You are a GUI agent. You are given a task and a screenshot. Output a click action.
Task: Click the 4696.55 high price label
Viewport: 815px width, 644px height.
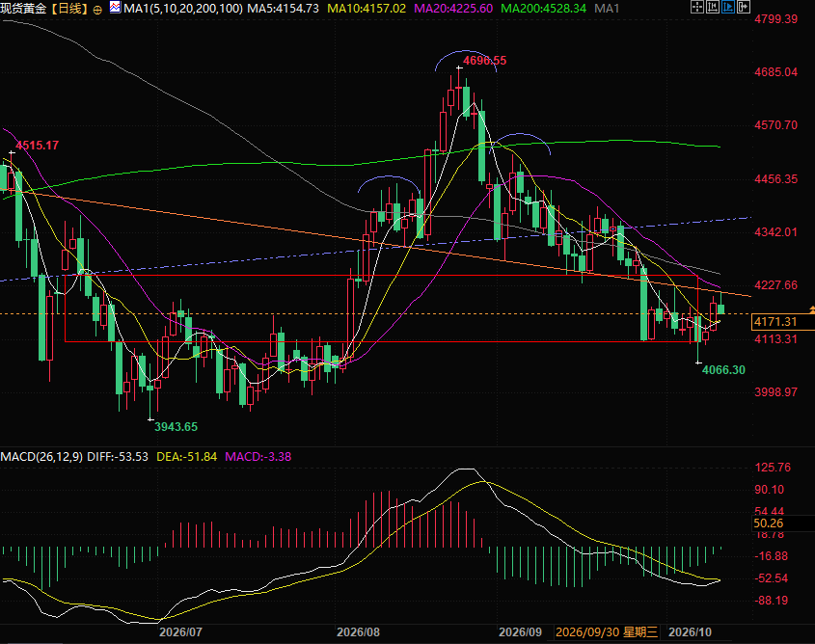coord(484,60)
